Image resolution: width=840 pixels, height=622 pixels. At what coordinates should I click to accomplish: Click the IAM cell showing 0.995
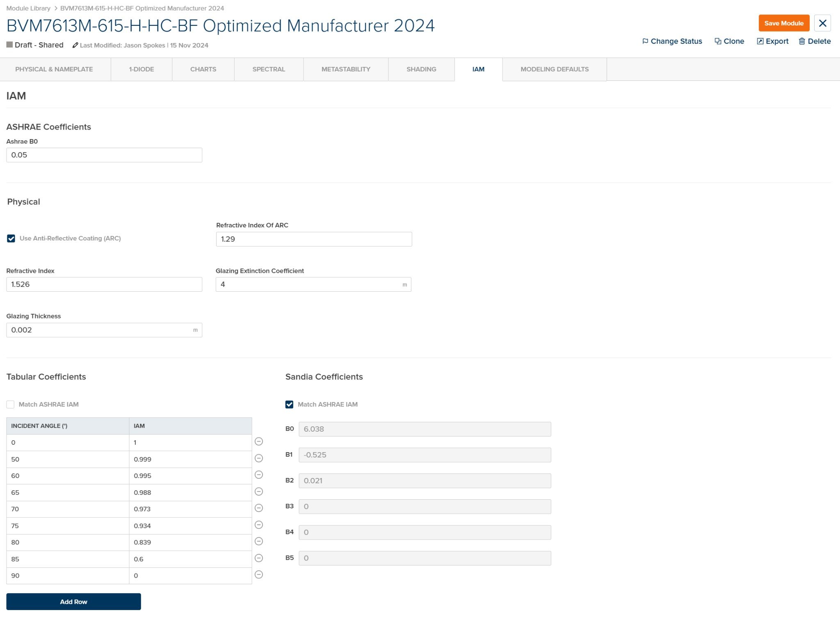190,476
